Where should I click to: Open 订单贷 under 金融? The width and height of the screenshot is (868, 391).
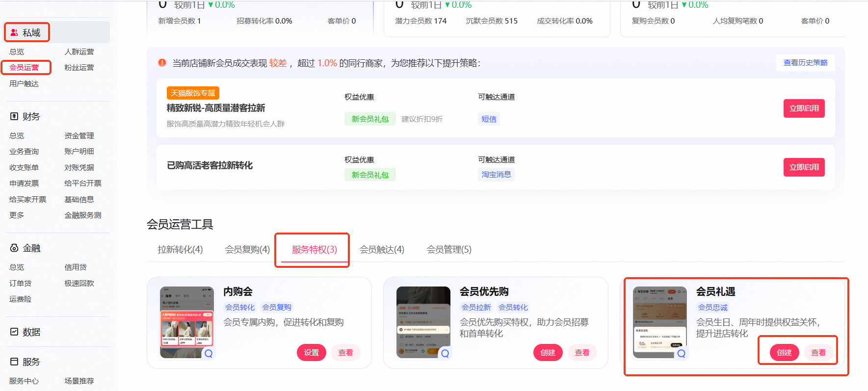coord(20,284)
